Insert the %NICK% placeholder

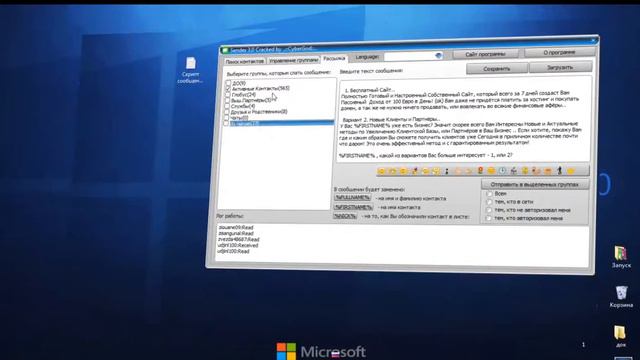[x=345, y=216]
